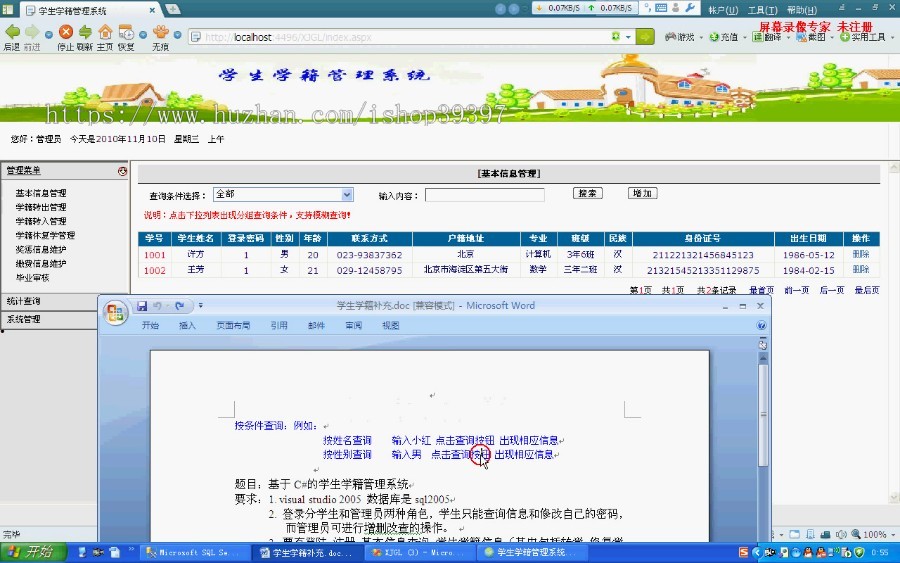The width and height of the screenshot is (900, 563).
Task: Open a new browser tab
Action: click(172, 9)
